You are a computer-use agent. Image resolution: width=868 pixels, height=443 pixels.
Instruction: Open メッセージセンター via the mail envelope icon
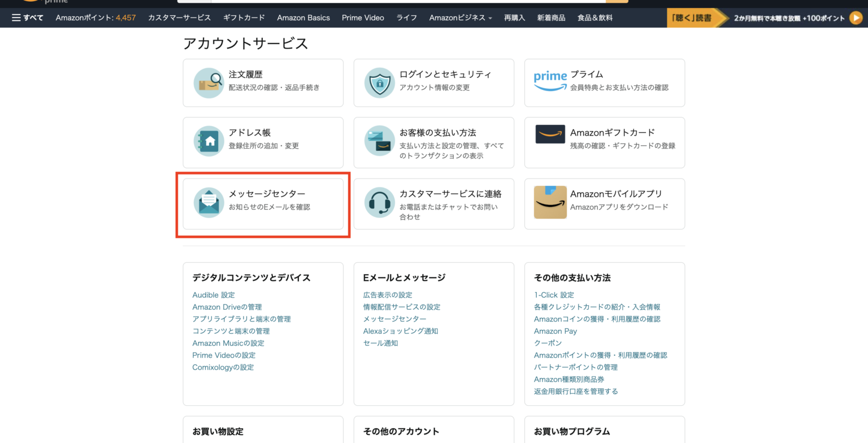click(209, 203)
